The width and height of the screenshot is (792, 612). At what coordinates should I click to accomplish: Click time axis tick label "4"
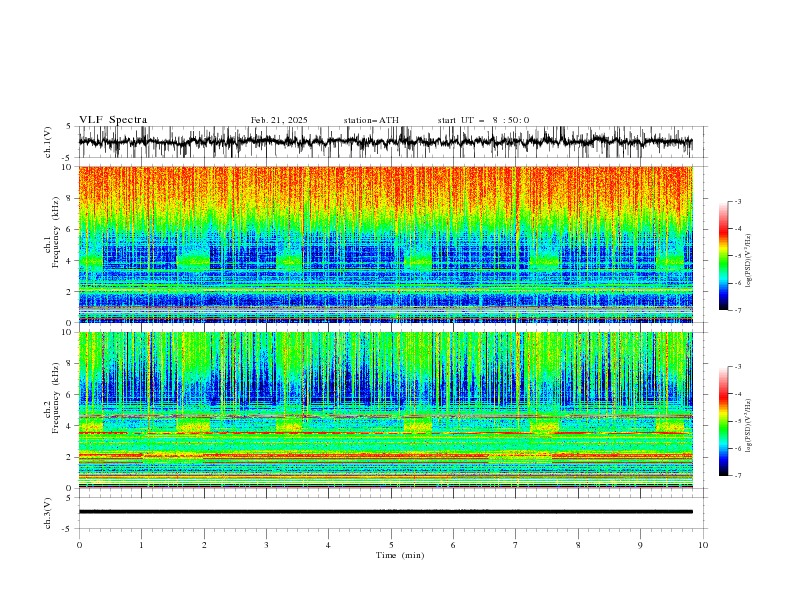point(328,545)
